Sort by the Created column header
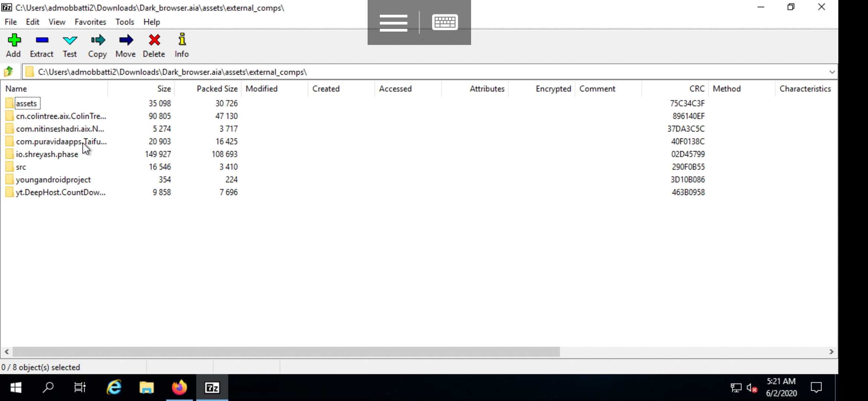Screen dimensions: 868x401 pyautogui.click(x=342, y=89)
